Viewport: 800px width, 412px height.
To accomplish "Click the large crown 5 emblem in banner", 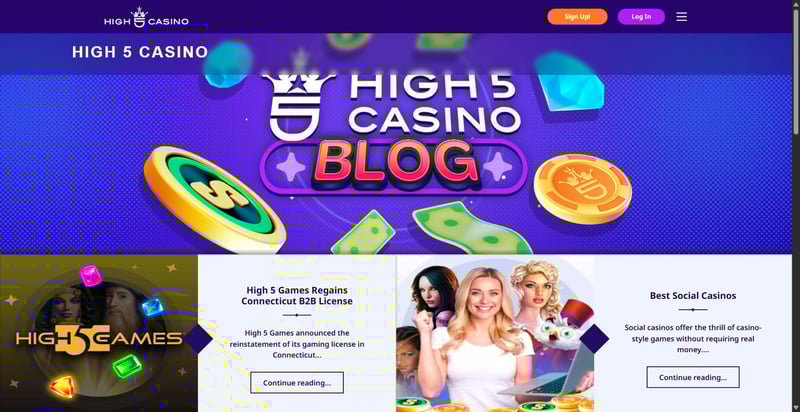I will click(x=302, y=107).
